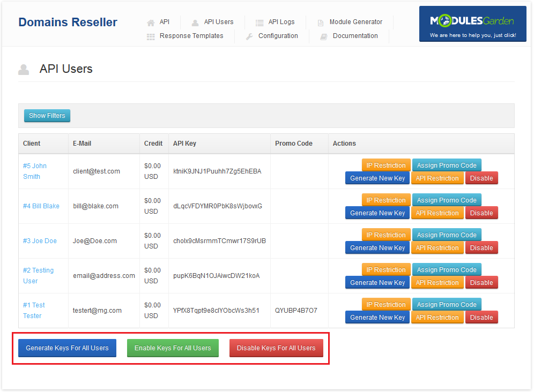Open client #5 John Smith

click(34, 171)
